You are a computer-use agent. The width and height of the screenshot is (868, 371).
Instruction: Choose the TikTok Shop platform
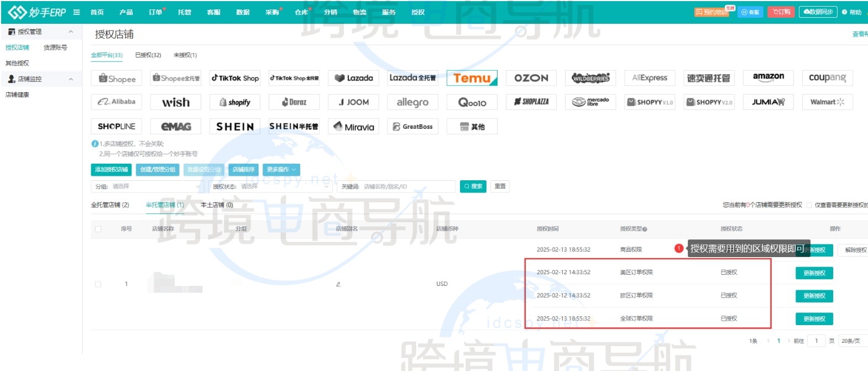[x=235, y=78]
